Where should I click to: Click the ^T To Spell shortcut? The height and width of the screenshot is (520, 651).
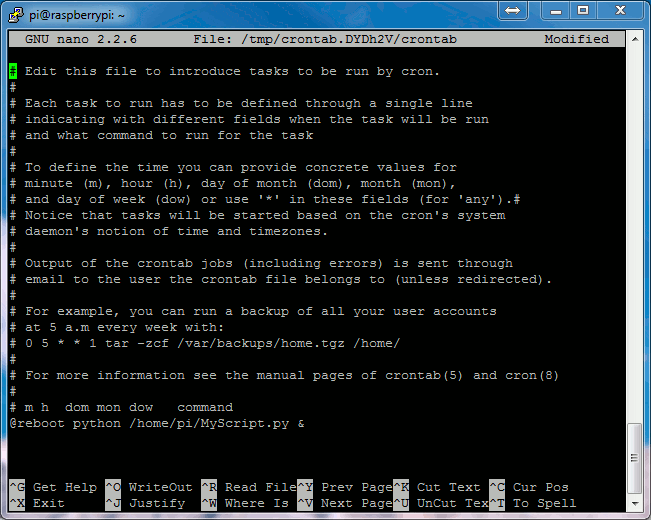(533, 503)
